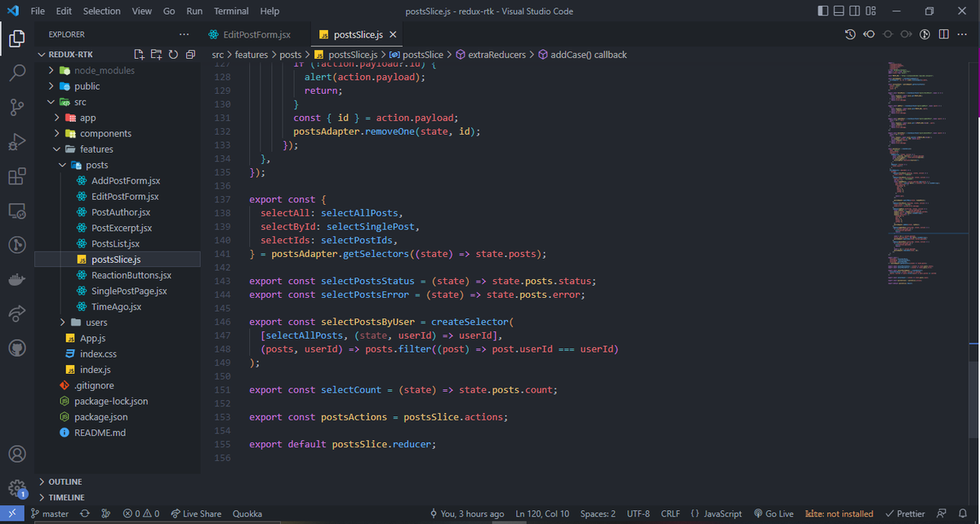Expand the OUTLINE section
Viewport: 980px width, 524px height.
pyautogui.click(x=118, y=482)
